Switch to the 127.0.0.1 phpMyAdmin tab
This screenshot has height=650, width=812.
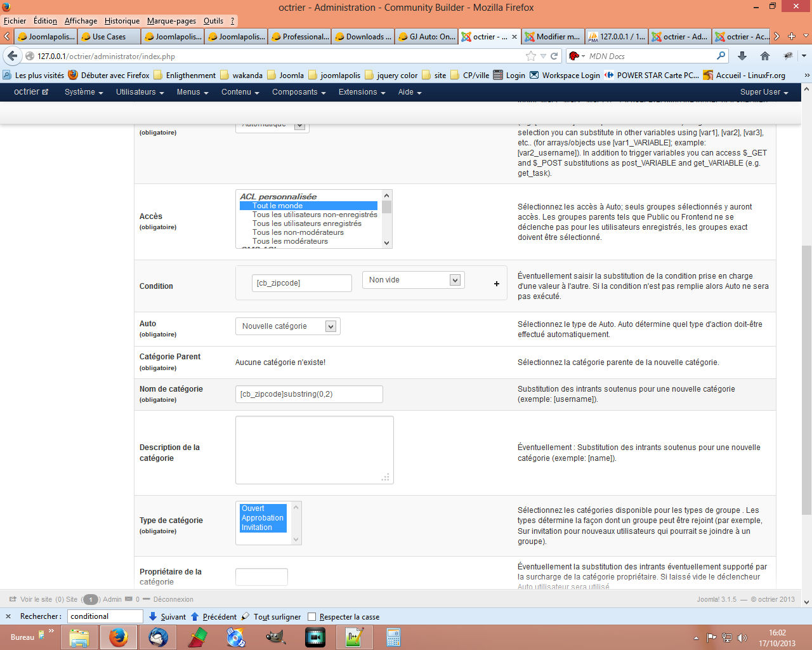click(x=616, y=36)
